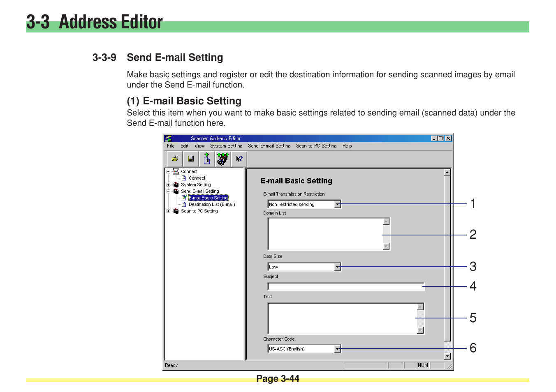This screenshot has width=556, height=392.
Task: Open the E-mail Transmission Restriction dropdown
Action: coord(338,204)
